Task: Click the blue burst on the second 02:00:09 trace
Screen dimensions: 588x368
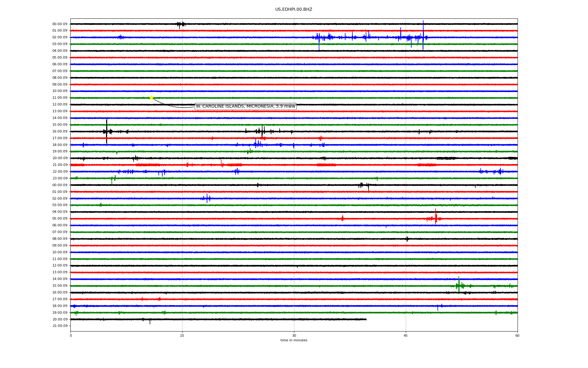Action: pos(207,198)
